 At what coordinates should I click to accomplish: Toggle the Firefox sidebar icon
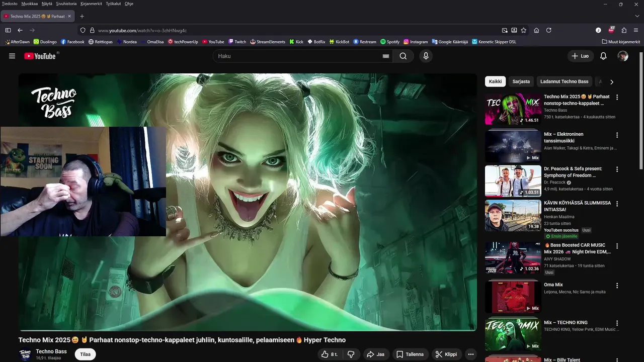point(8,30)
